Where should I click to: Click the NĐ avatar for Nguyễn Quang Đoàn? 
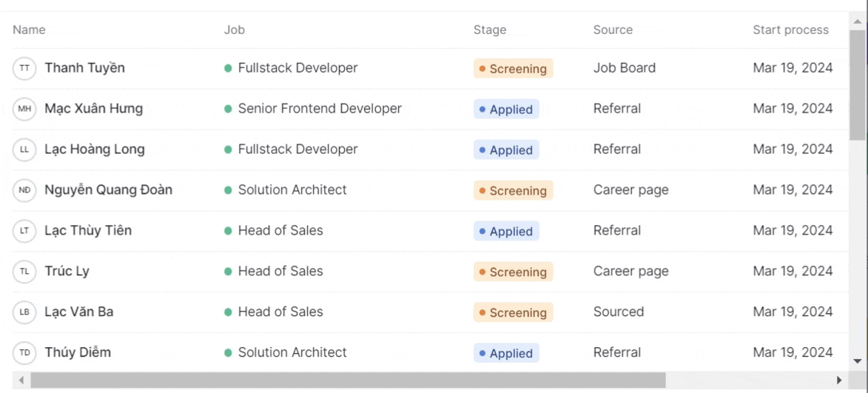pos(24,190)
